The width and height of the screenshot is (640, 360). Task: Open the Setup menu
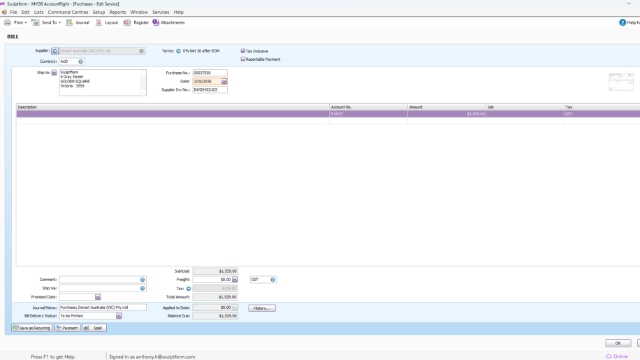coord(99,12)
